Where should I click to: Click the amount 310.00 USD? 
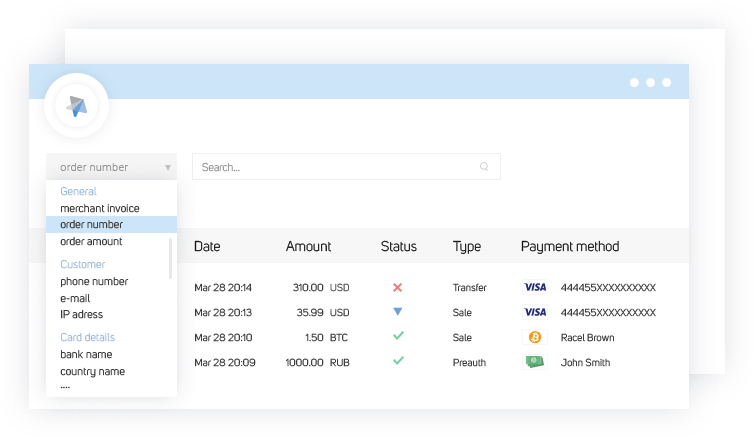pyautogui.click(x=321, y=288)
